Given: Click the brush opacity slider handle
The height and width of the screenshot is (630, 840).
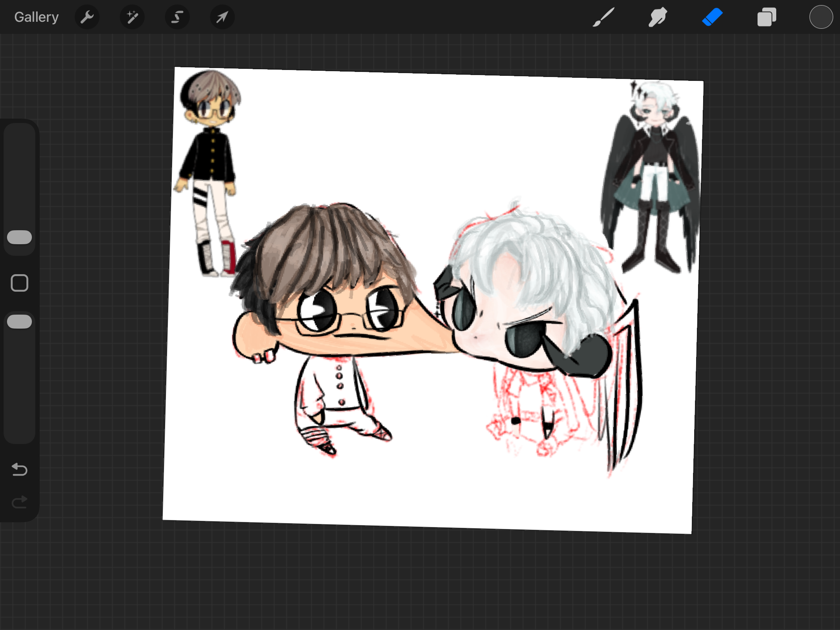Looking at the screenshot, I should point(19,322).
